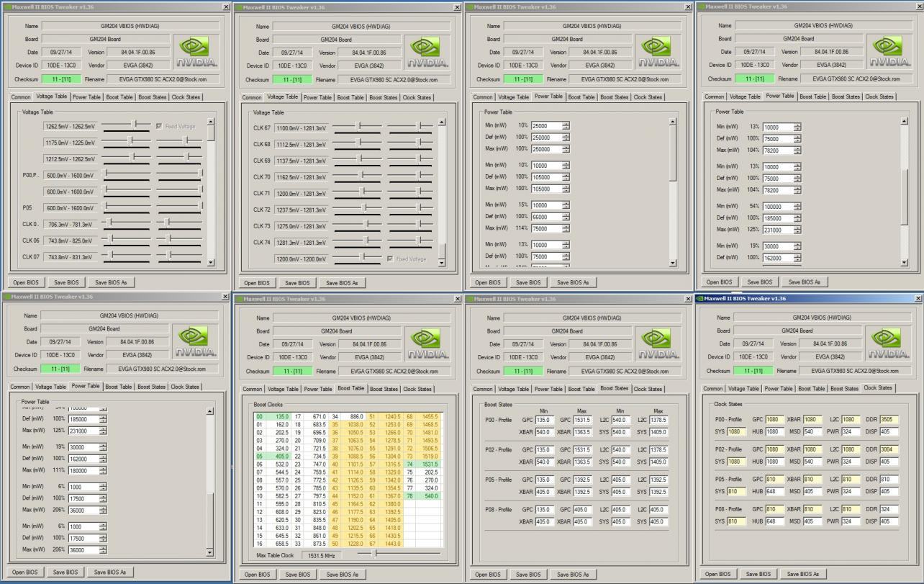Click the P08 Profile SYS field in Clock States
The height and width of the screenshot is (584, 924).
coord(735,521)
